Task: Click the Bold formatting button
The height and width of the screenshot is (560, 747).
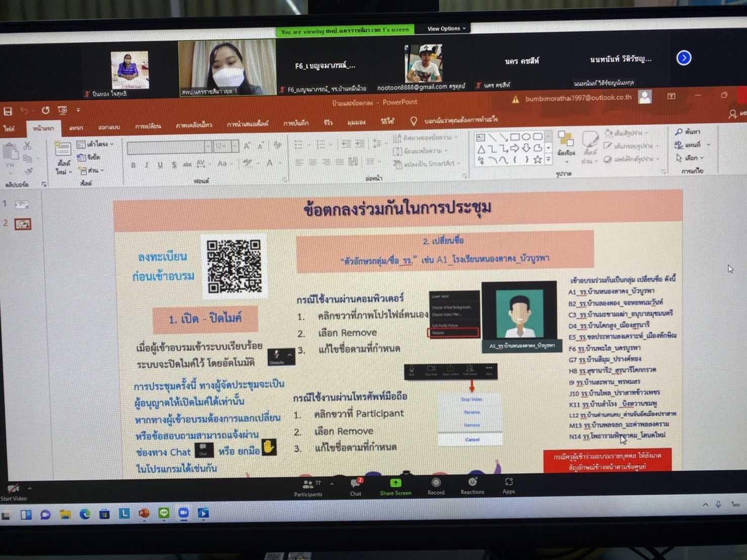Action: [x=133, y=165]
